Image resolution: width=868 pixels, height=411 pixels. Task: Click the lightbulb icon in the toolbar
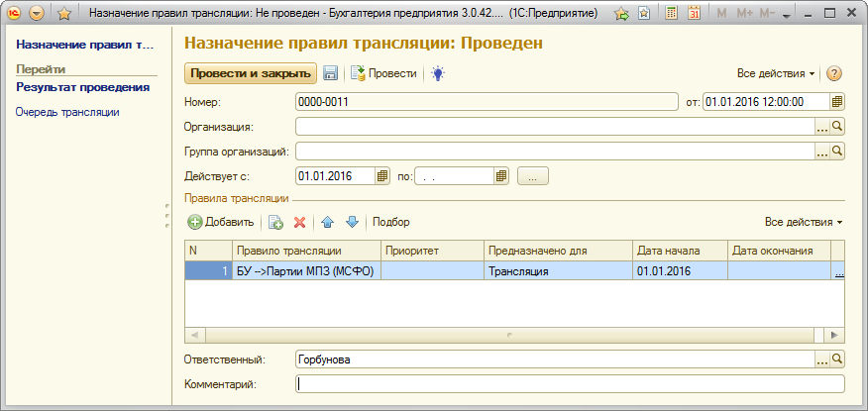(438, 73)
